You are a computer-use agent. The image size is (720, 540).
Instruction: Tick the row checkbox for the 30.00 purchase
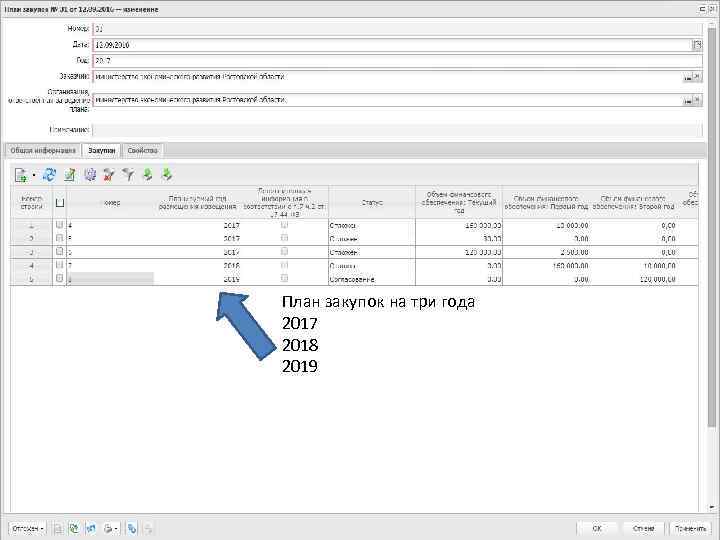click(x=59, y=238)
